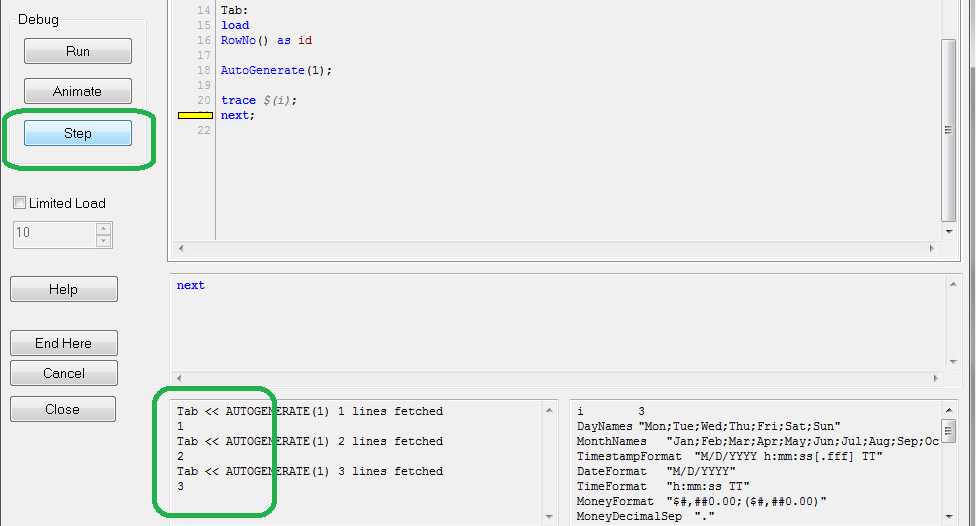The image size is (976, 526).
Task: Increase the Limited Load value
Action: [104, 228]
